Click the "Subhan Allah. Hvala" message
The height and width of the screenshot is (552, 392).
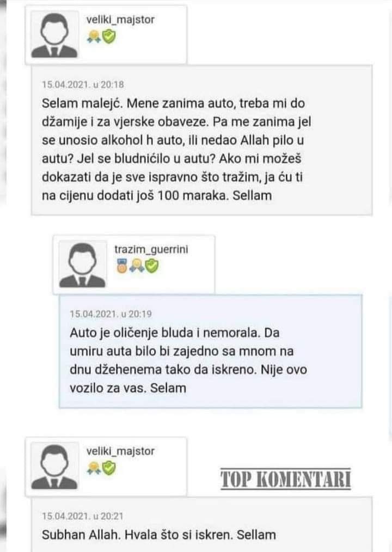pyautogui.click(x=158, y=535)
